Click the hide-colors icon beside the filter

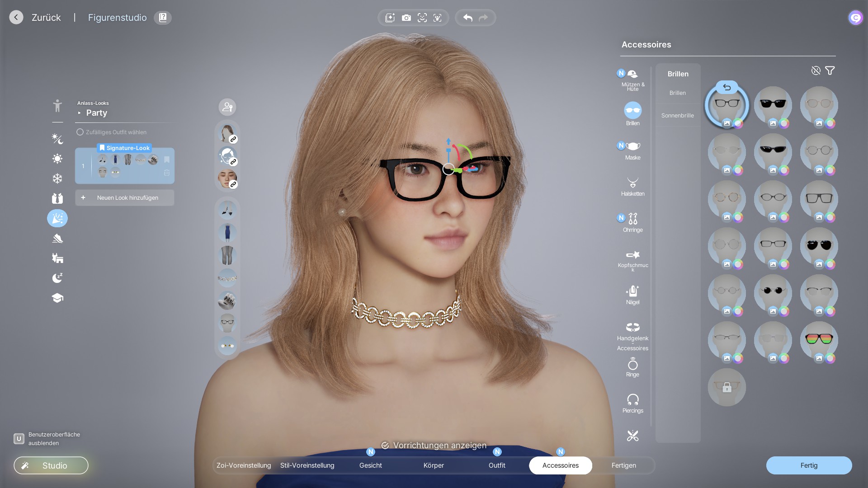pos(816,70)
